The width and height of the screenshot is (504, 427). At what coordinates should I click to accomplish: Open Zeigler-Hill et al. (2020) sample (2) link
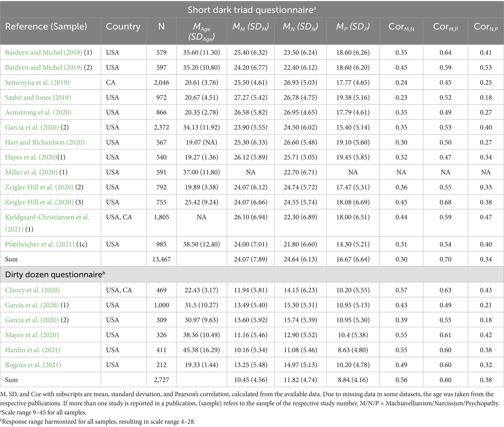pos(39,187)
